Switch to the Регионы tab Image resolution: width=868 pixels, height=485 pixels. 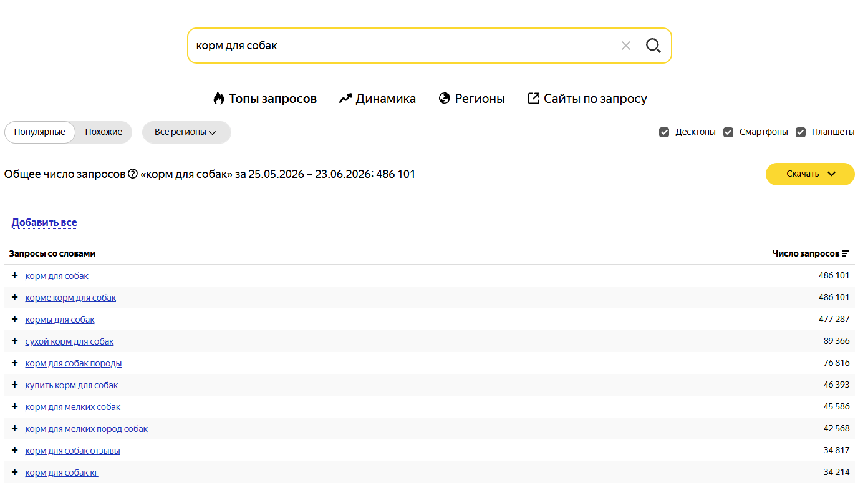472,99
